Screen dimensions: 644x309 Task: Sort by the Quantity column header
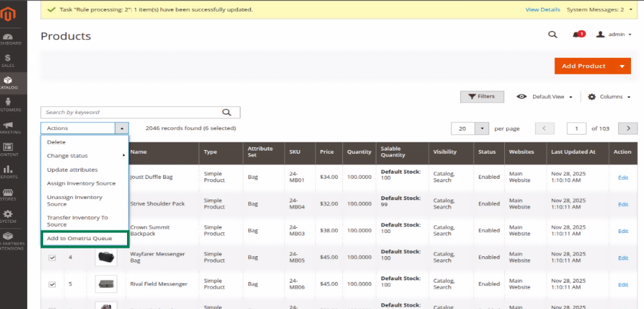pyautogui.click(x=359, y=152)
